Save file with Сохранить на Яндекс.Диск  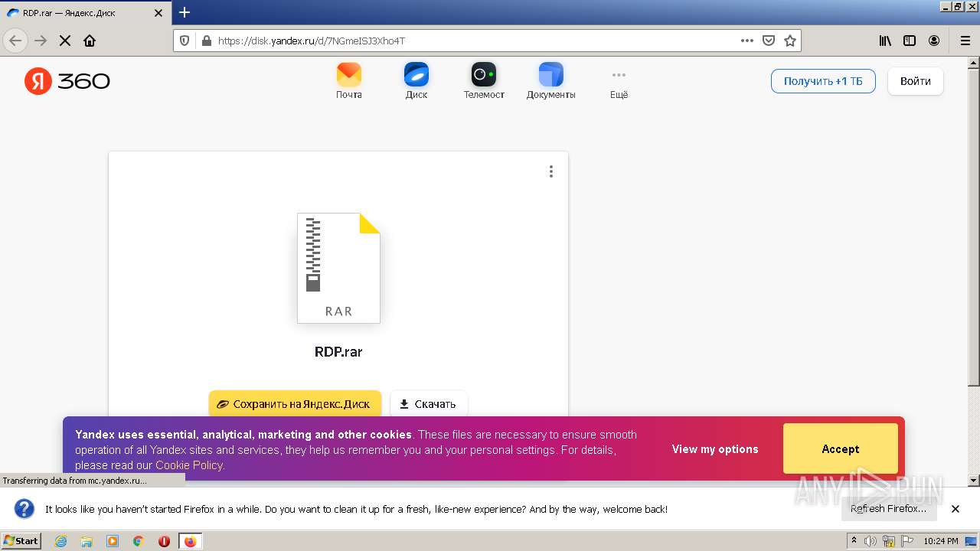295,404
